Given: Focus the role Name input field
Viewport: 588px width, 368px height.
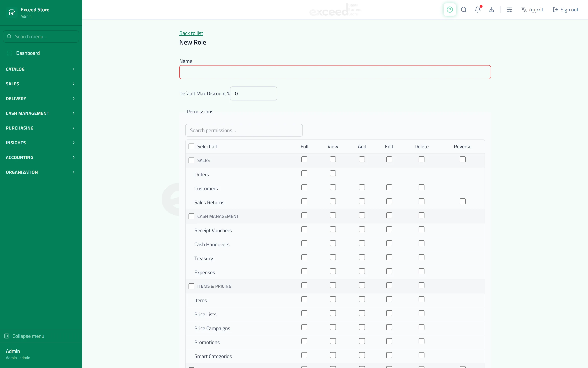Looking at the screenshot, I should click(335, 72).
